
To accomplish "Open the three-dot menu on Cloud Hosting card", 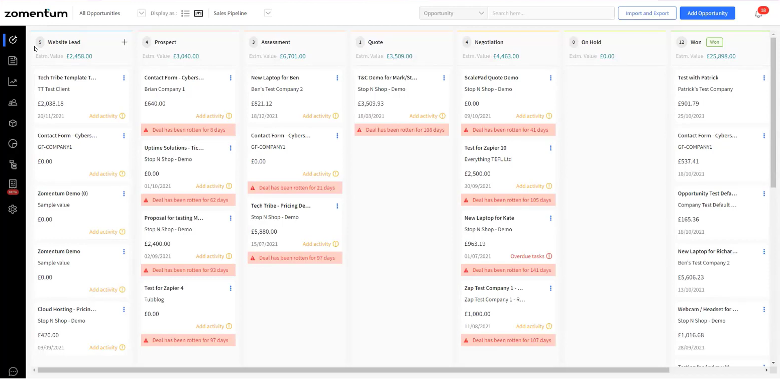I will pyautogui.click(x=124, y=309).
